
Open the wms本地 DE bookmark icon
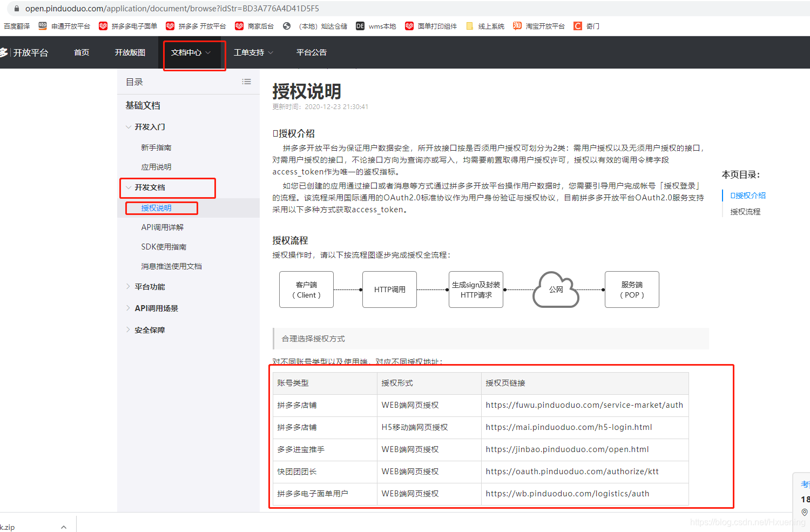[x=360, y=26]
